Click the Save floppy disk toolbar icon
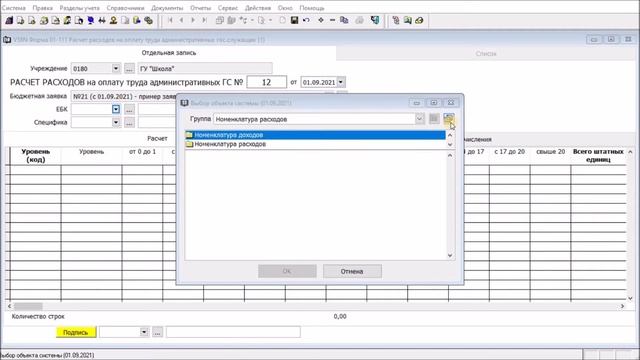 click(294, 20)
